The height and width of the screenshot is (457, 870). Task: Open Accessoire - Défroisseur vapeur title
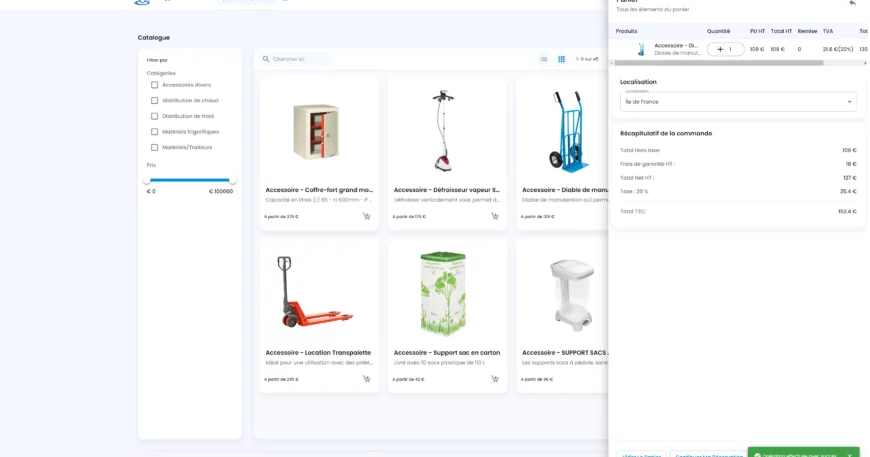[x=447, y=190]
